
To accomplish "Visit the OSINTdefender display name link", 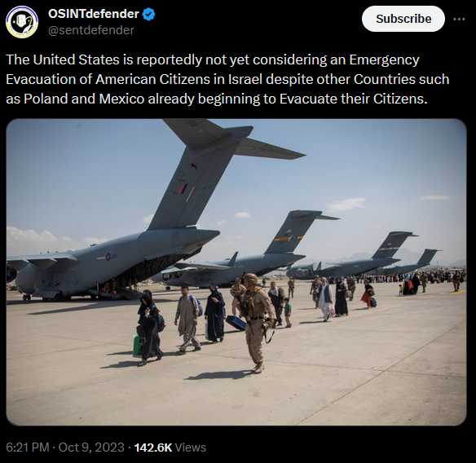I will click(x=94, y=14).
